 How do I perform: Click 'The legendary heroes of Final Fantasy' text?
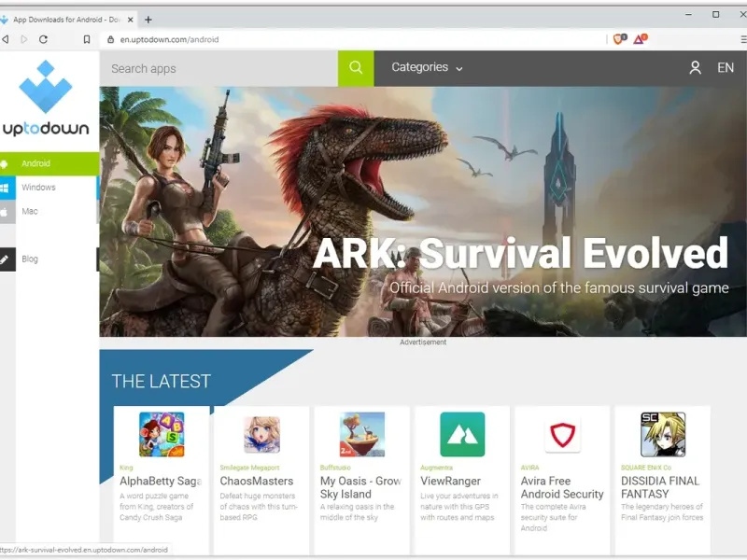(x=662, y=511)
